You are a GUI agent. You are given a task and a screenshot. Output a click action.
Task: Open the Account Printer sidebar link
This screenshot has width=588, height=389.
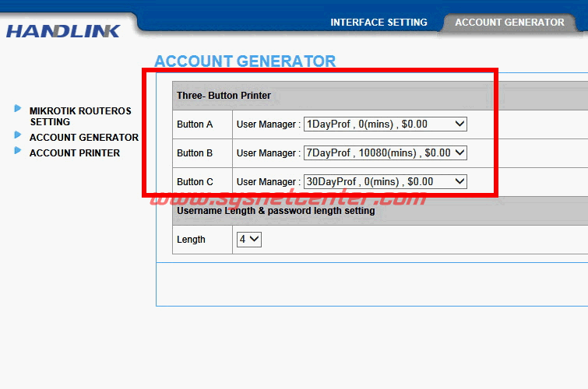[75, 153]
